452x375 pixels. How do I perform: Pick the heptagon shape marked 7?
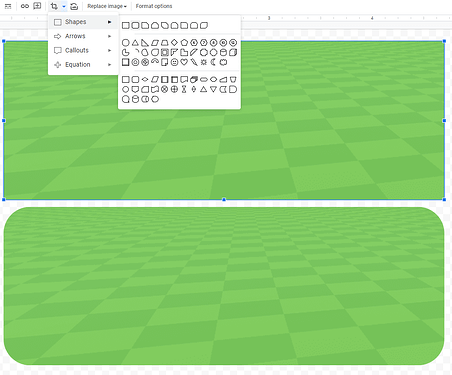pos(204,43)
